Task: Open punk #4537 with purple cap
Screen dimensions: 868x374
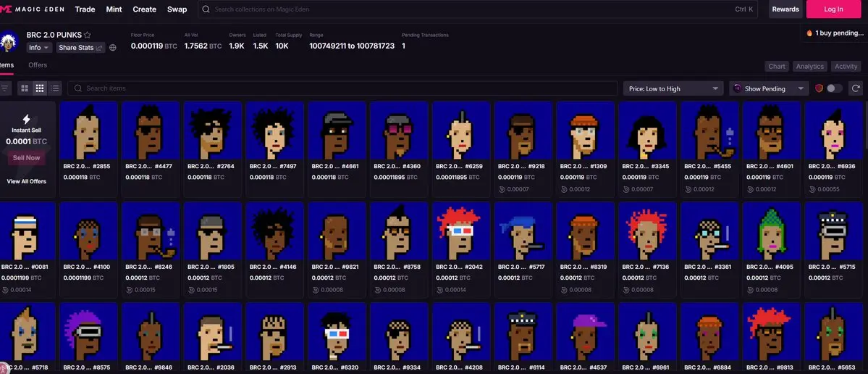Action: tap(585, 332)
